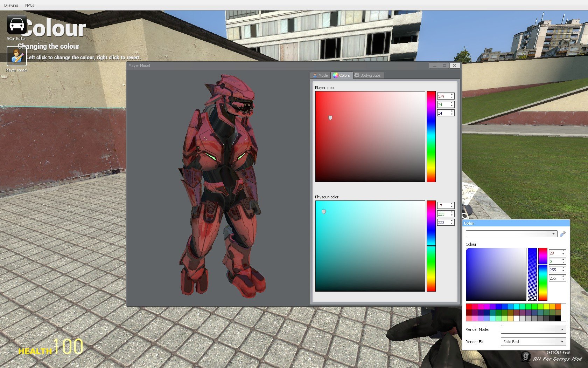588x368 pixels.
Task: Open the SCar Editor car icon
Action: 16,25
